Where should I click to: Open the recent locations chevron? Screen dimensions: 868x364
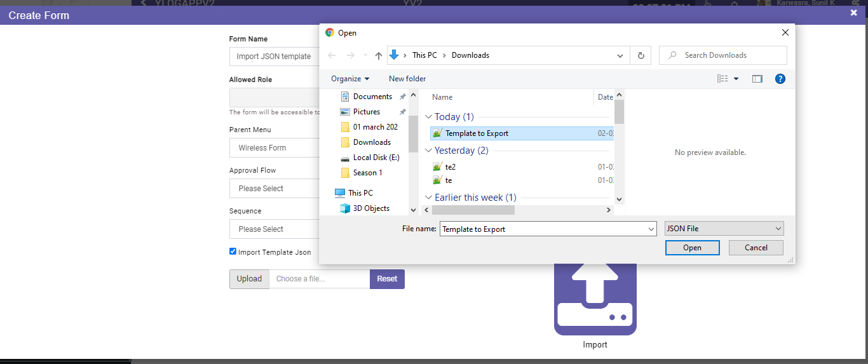[x=365, y=55]
